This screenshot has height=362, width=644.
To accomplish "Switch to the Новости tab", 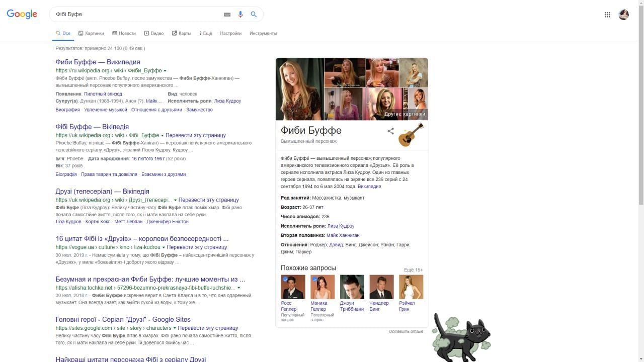I will [124, 33].
